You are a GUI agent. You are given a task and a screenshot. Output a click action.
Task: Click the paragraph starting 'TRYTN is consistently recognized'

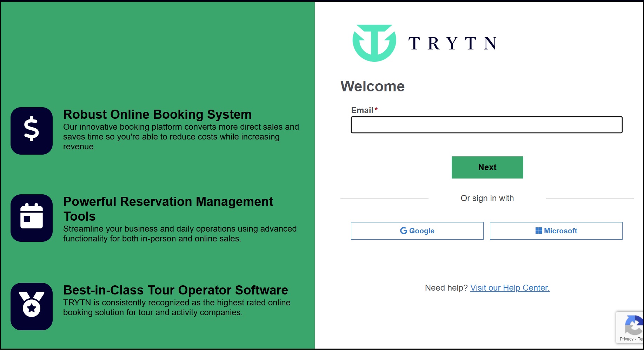pos(177,307)
